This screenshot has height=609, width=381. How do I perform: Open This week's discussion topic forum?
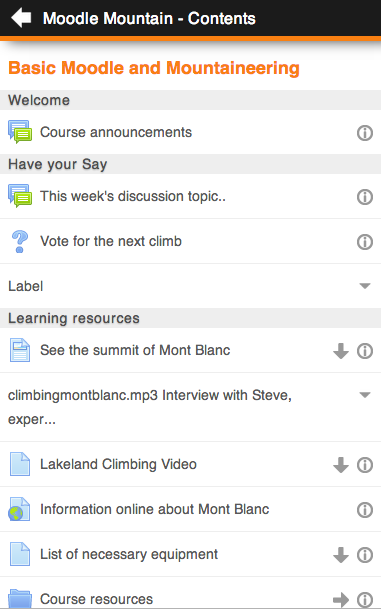pyautogui.click(x=133, y=196)
